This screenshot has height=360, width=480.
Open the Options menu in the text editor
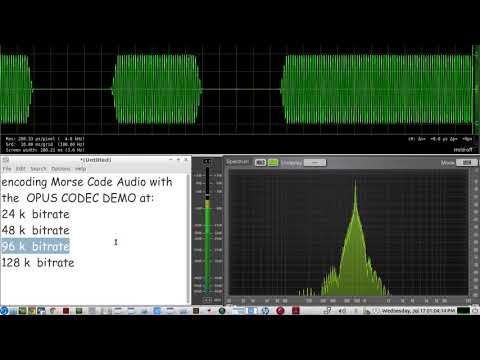tap(61, 169)
